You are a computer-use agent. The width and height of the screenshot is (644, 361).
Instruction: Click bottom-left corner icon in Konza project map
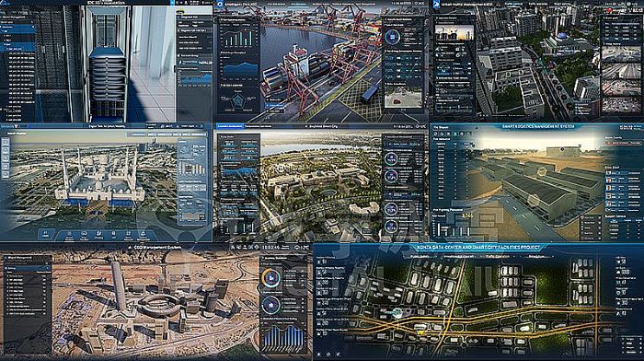click(319, 354)
